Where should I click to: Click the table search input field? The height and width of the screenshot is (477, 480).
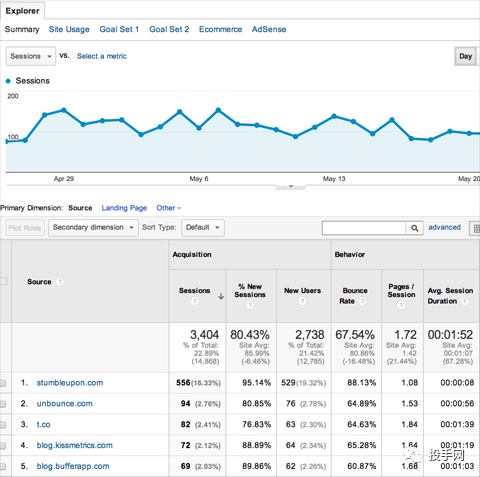[364, 228]
